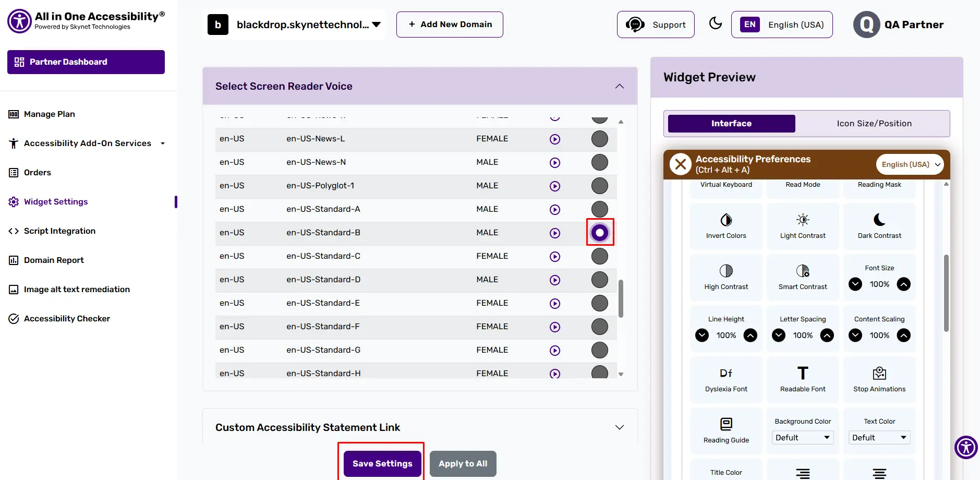
Task: Open Background Color dropdown
Action: point(803,438)
